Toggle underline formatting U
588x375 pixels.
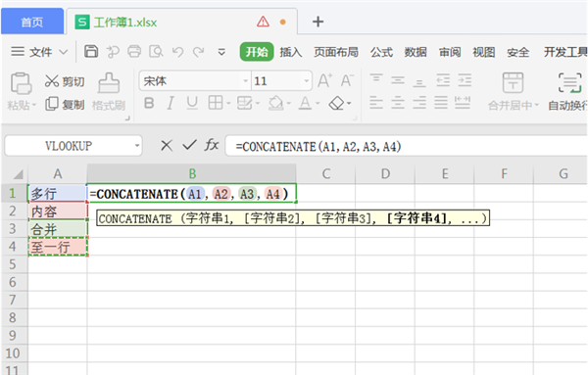click(192, 103)
